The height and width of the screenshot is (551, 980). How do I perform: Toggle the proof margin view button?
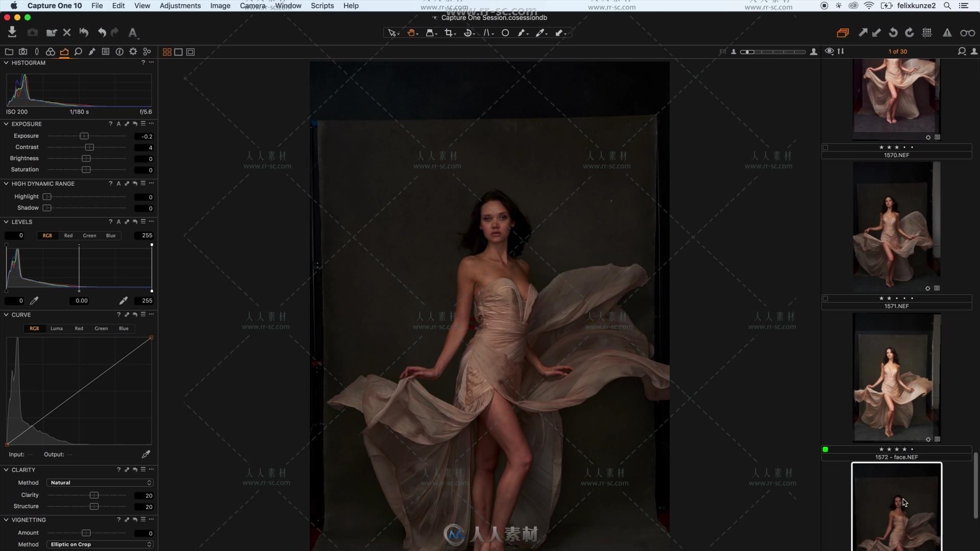(190, 52)
